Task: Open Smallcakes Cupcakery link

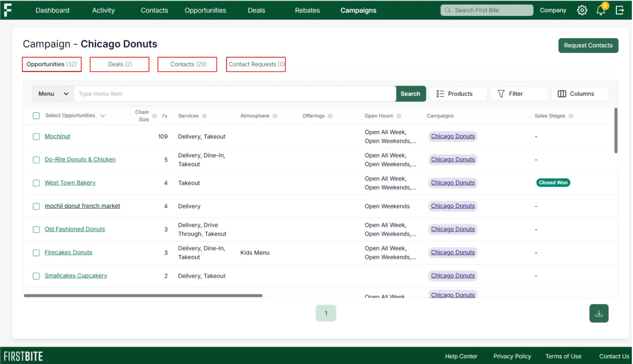Action: click(x=76, y=276)
